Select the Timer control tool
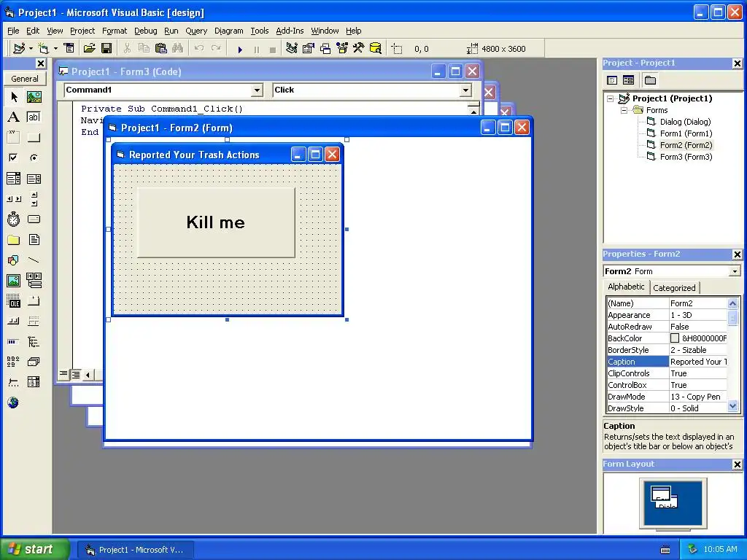The image size is (747, 560). click(14, 219)
